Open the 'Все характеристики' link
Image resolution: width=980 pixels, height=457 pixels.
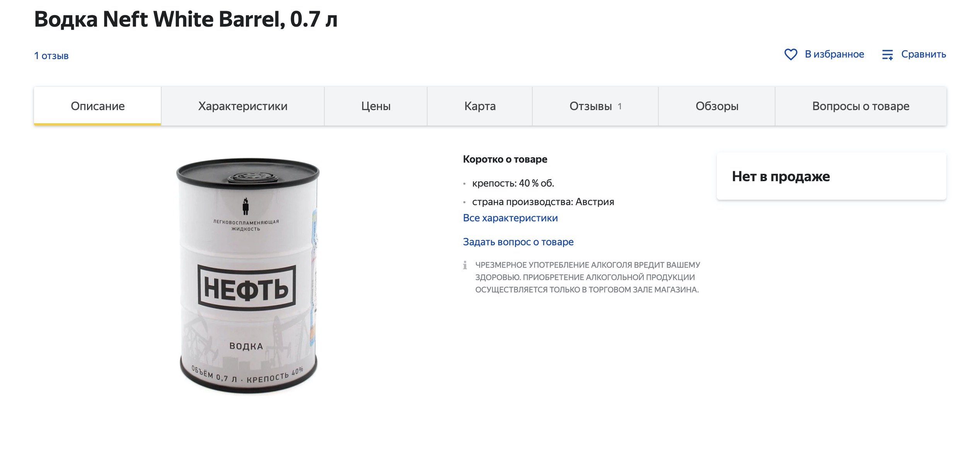[x=510, y=218]
